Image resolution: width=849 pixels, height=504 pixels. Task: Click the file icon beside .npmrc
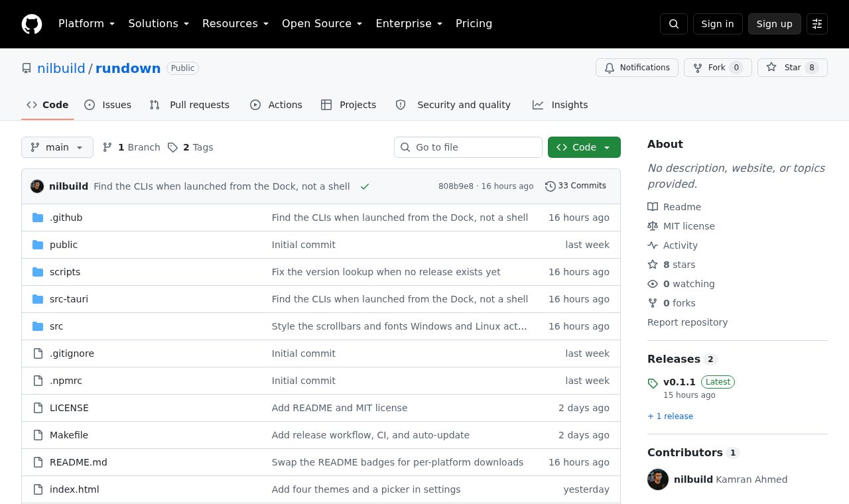[x=38, y=381]
